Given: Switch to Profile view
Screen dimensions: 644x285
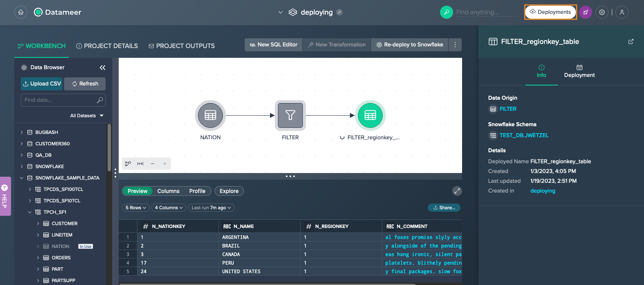Looking at the screenshot, I should pyautogui.click(x=197, y=191).
